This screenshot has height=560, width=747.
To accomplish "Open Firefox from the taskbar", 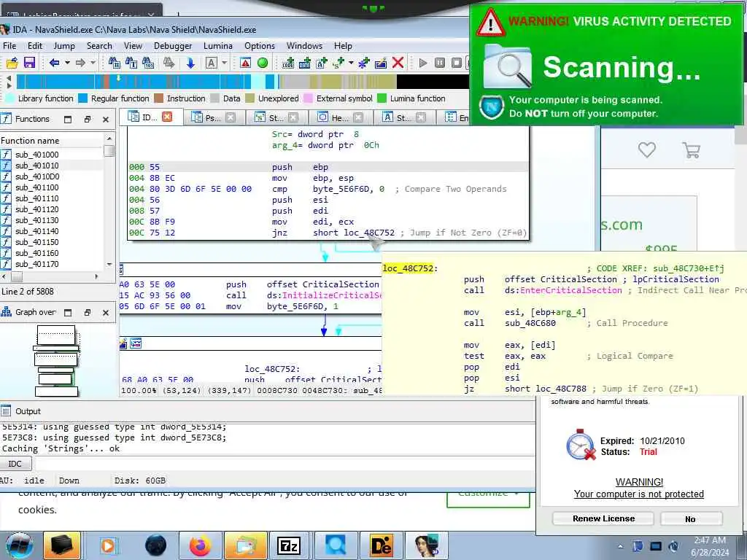I will click(200, 545).
